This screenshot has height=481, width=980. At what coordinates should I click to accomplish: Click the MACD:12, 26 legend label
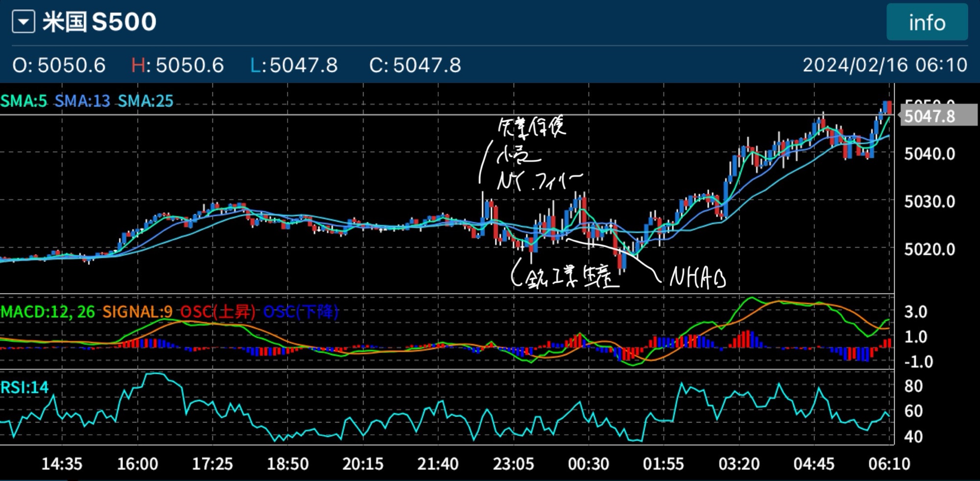(48, 312)
